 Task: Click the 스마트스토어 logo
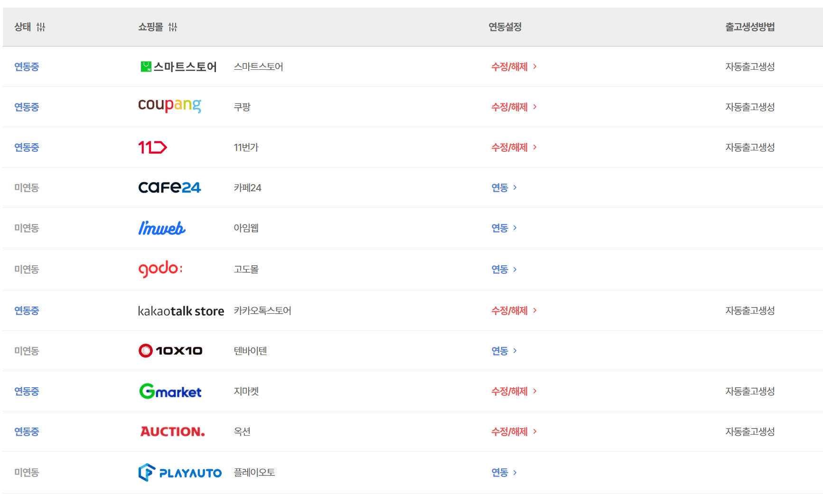coord(178,67)
